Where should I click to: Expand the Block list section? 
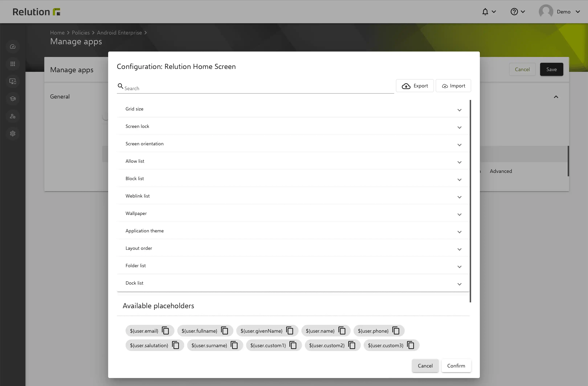[293, 178]
